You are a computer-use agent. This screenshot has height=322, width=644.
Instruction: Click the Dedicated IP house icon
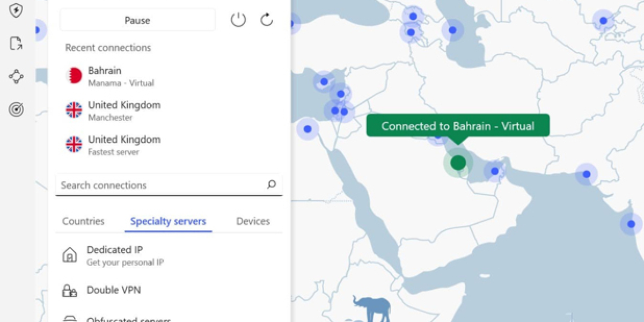click(x=70, y=255)
